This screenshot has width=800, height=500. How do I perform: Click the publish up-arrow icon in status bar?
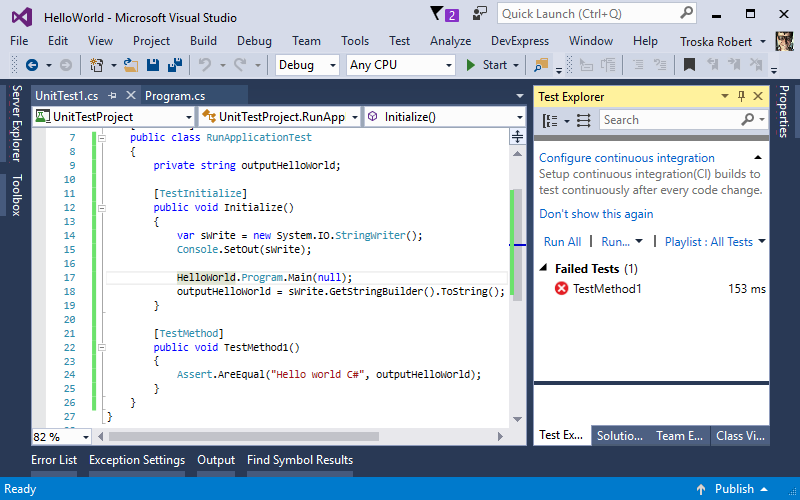701,489
